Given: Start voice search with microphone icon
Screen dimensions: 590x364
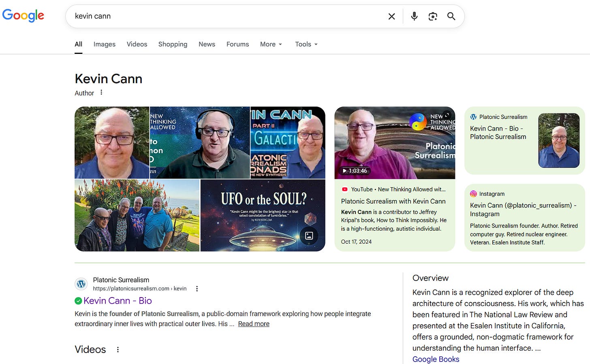Looking at the screenshot, I should click(x=414, y=16).
